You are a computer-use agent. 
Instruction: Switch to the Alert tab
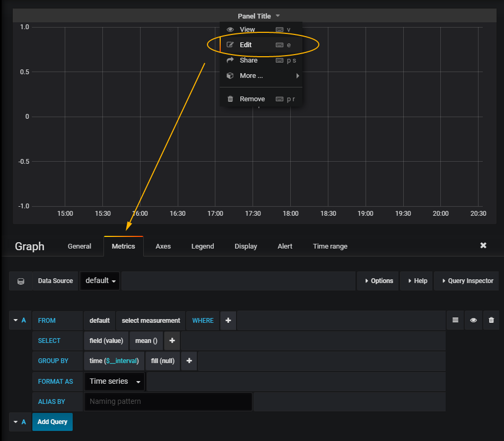point(285,246)
